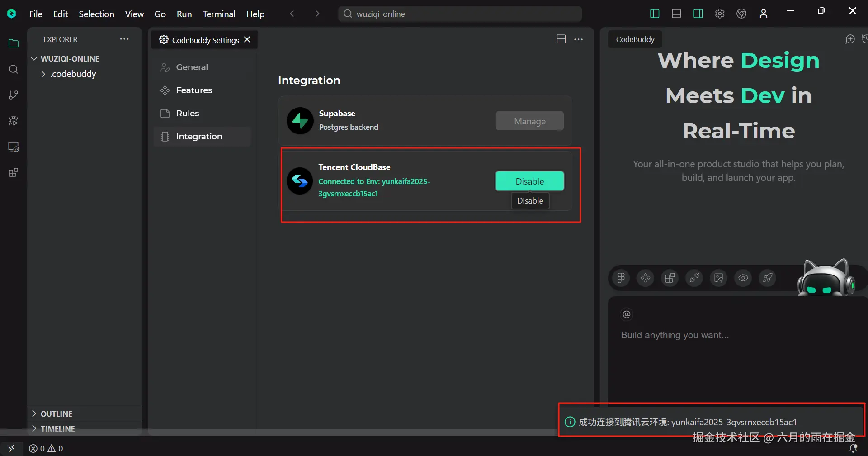The image size is (868, 456).
Task: Click the Figma icon in chat toolbar
Action: (621, 278)
